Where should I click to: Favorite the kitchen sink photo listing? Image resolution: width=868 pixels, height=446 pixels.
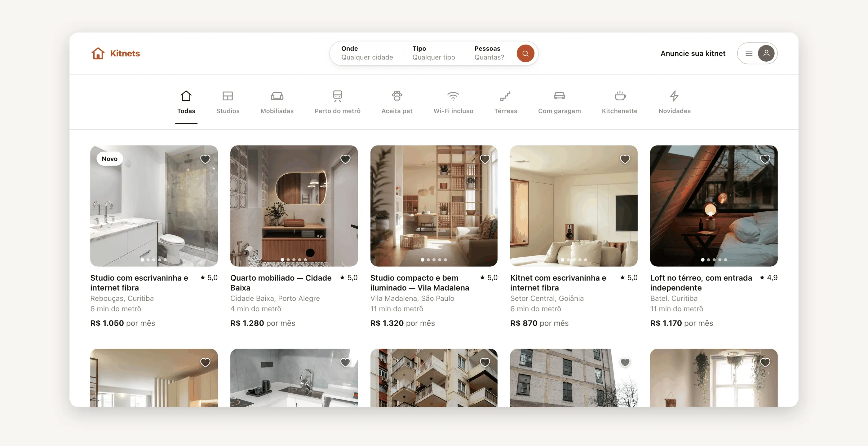click(345, 362)
